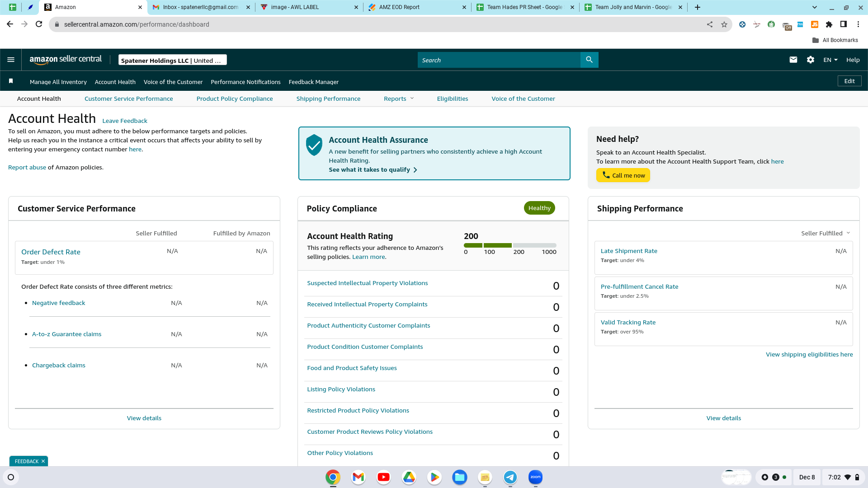Open the Chrome three-dot menu
The image size is (868, 488).
point(858,24)
